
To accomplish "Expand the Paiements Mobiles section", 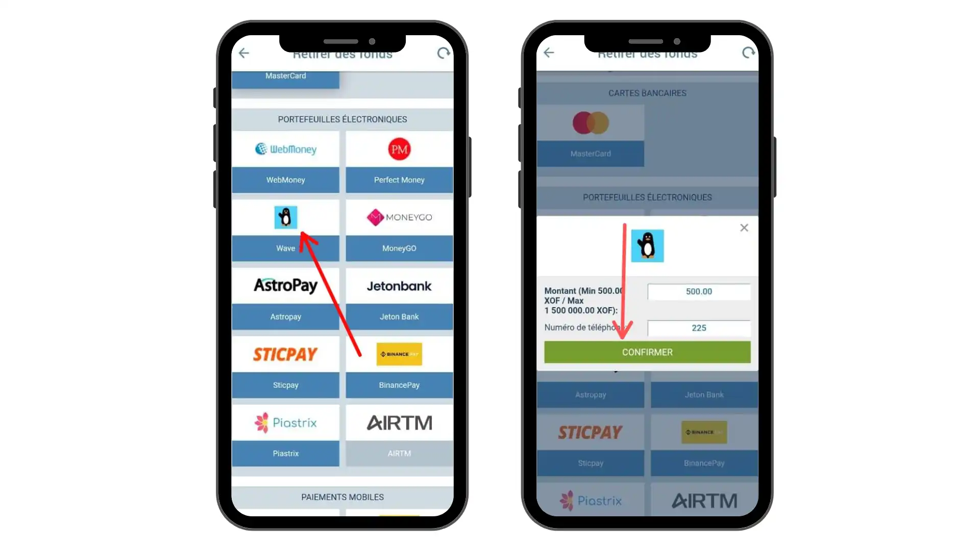I will point(342,496).
